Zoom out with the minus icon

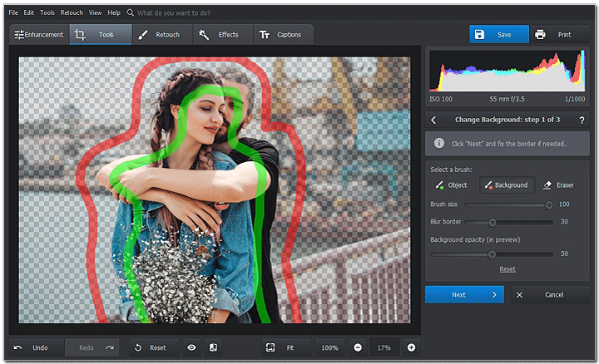358,347
